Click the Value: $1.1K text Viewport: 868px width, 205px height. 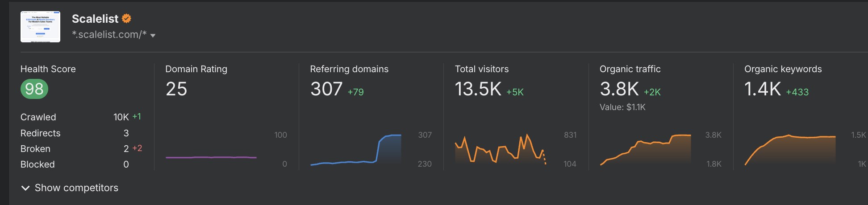623,107
